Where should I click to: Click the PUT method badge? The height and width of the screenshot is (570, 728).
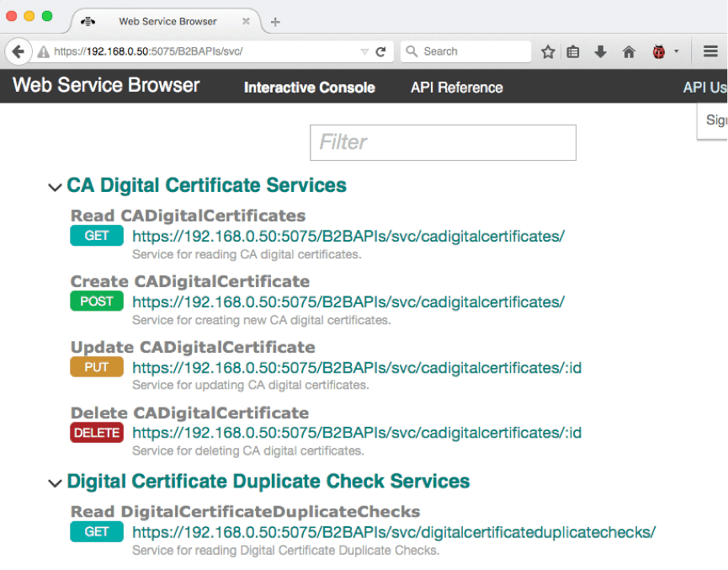97,367
